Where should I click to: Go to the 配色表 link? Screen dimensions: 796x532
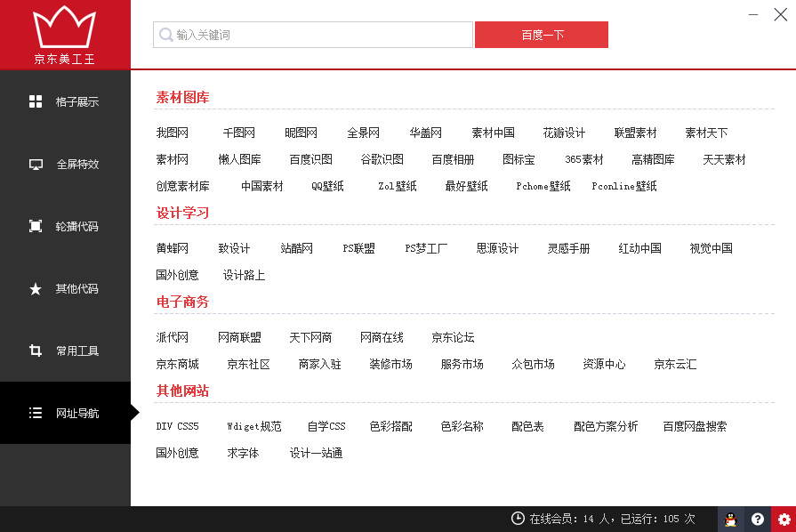[527, 427]
